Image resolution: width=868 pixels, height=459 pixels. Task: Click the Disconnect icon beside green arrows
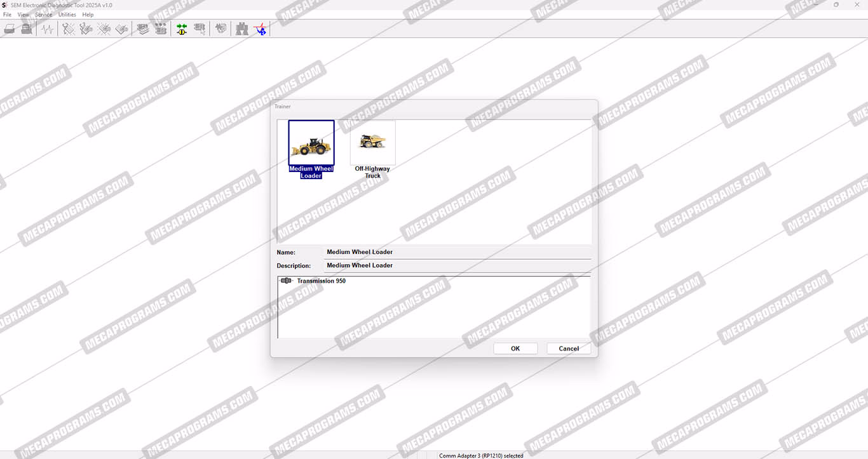point(200,29)
